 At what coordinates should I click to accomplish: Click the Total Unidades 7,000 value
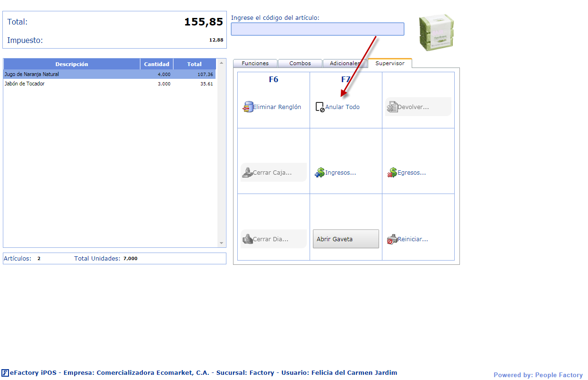coord(130,259)
